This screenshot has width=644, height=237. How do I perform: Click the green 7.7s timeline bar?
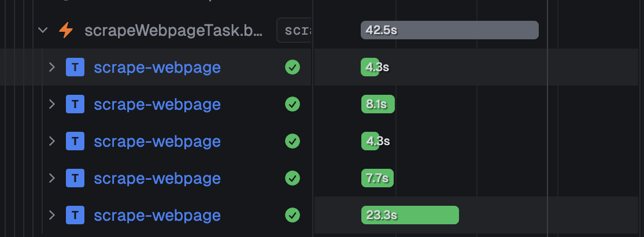point(377,178)
